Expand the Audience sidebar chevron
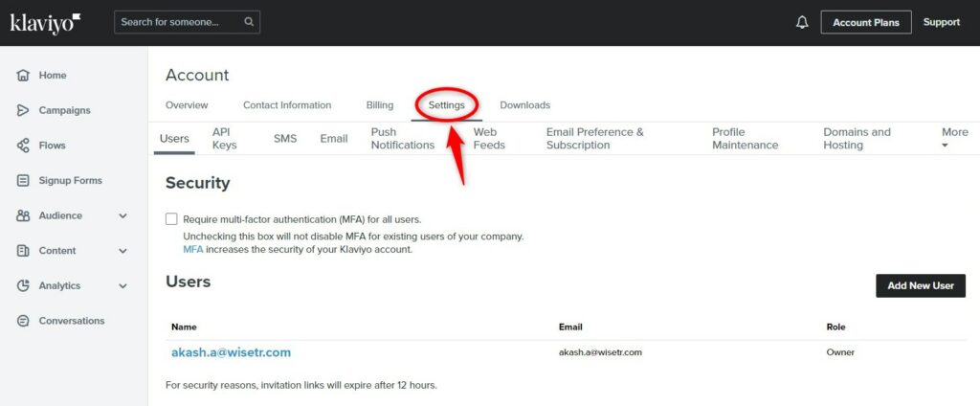Screen dimensions: 980x406 pos(123,215)
